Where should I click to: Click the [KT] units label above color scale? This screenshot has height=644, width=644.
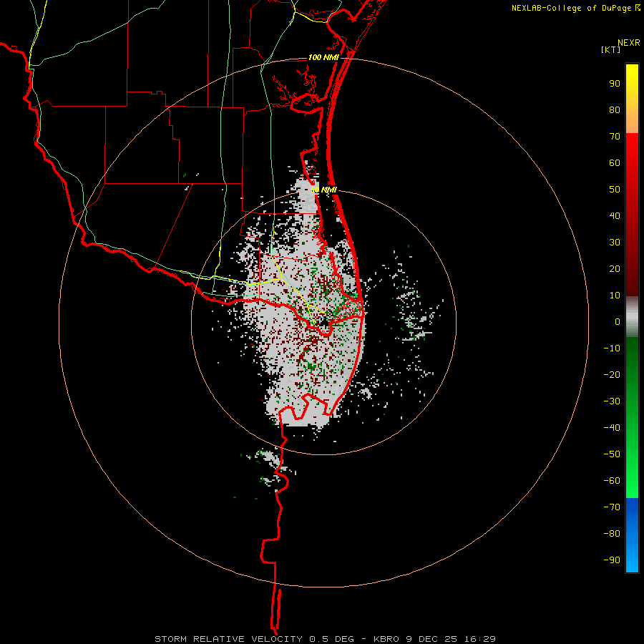611,49
